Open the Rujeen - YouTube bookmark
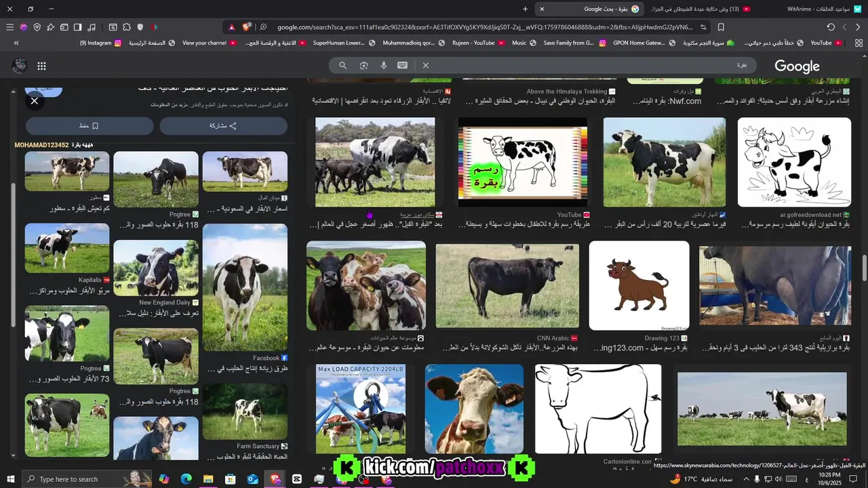Image resolution: width=868 pixels, height=488 pixels. [x=479, y=43]
